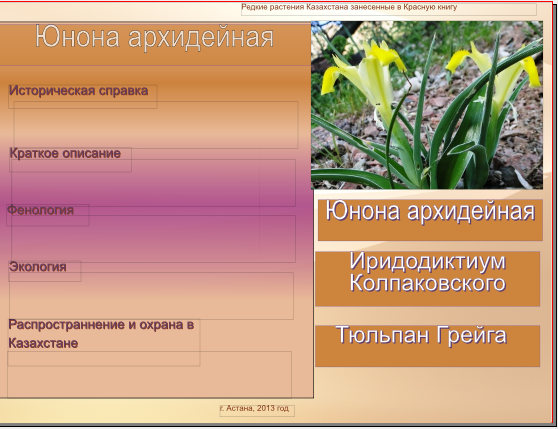Click the 'Краткое описание' section heading
558x429 pixels.
(x=65, y=154)
